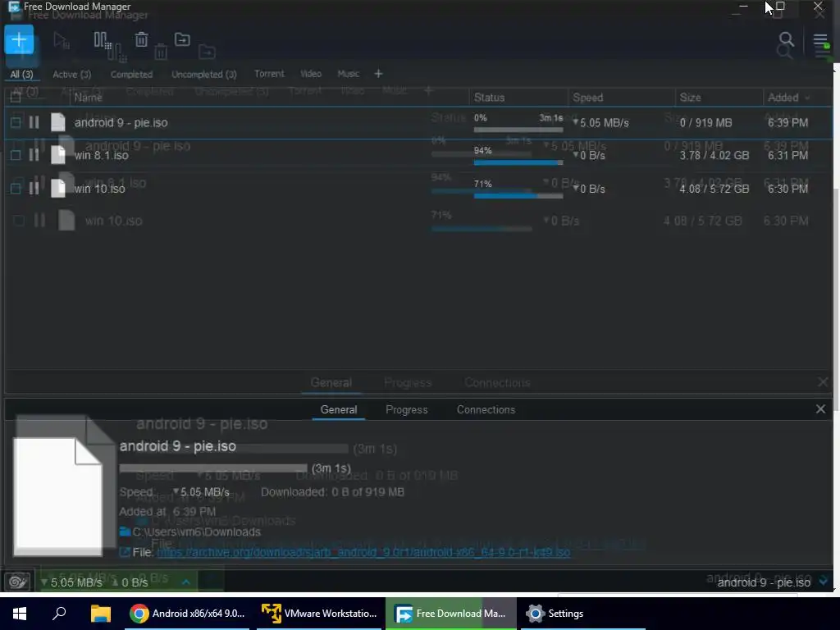Filter by the Music tab
The height and width of the screenshot is (630, 840).
348,74
